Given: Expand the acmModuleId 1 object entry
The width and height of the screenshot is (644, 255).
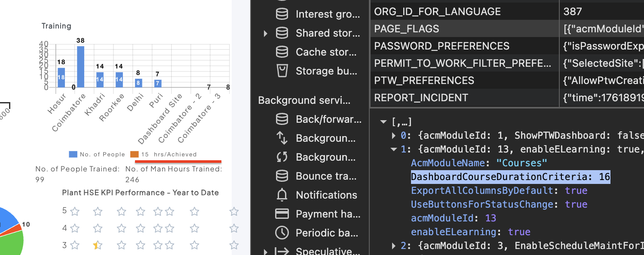Looking at the screenshot, I should coord(394,136).
